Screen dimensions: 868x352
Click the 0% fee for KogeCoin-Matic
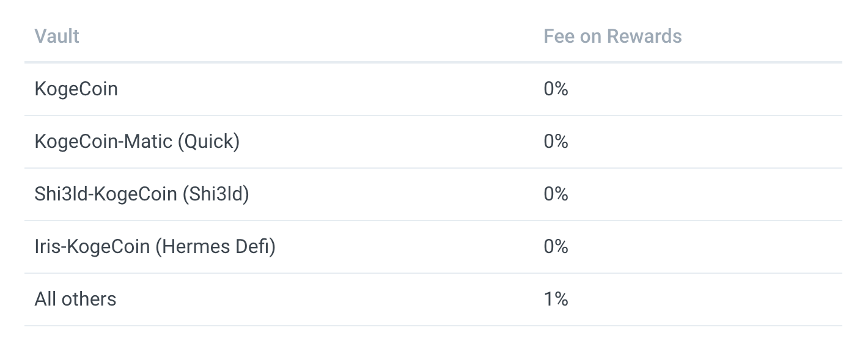pos(556,142)
